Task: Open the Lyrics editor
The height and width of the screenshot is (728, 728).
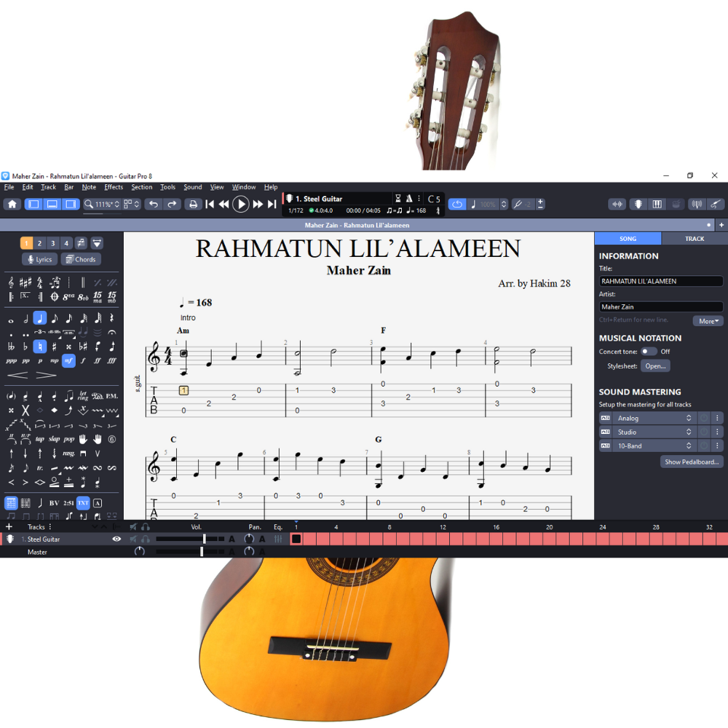Action: (40, 260)
